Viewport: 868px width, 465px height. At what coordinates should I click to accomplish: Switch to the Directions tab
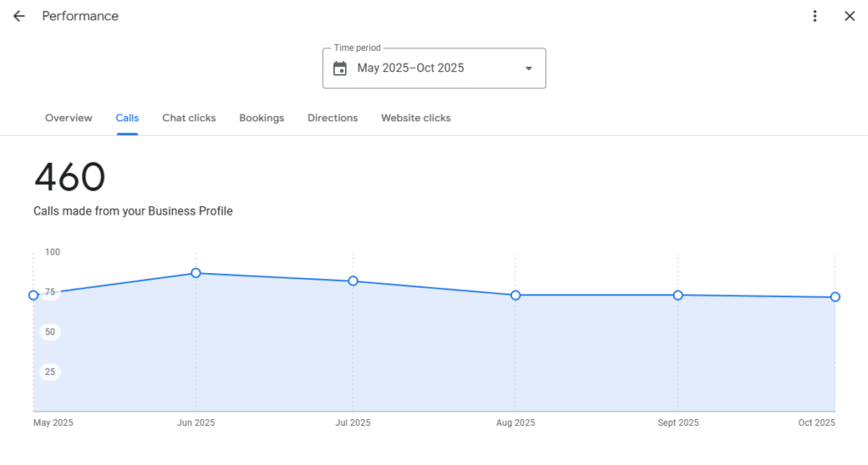coord(332,118)
